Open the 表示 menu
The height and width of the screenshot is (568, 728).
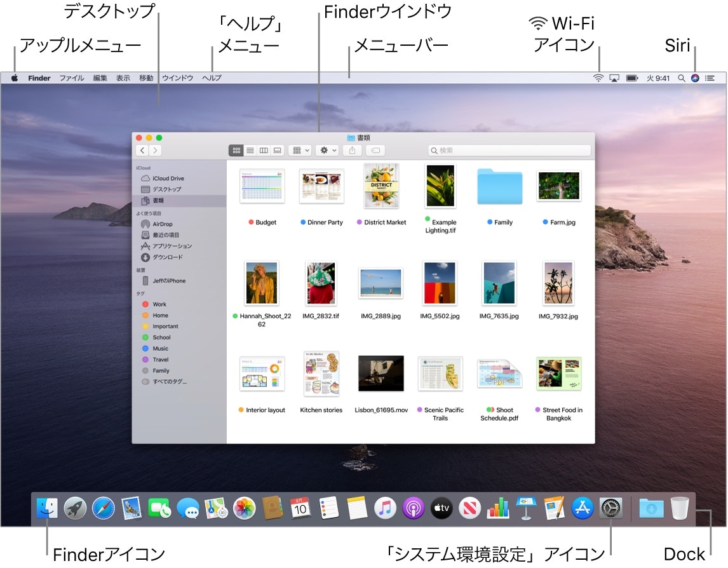tap(123, 78)
